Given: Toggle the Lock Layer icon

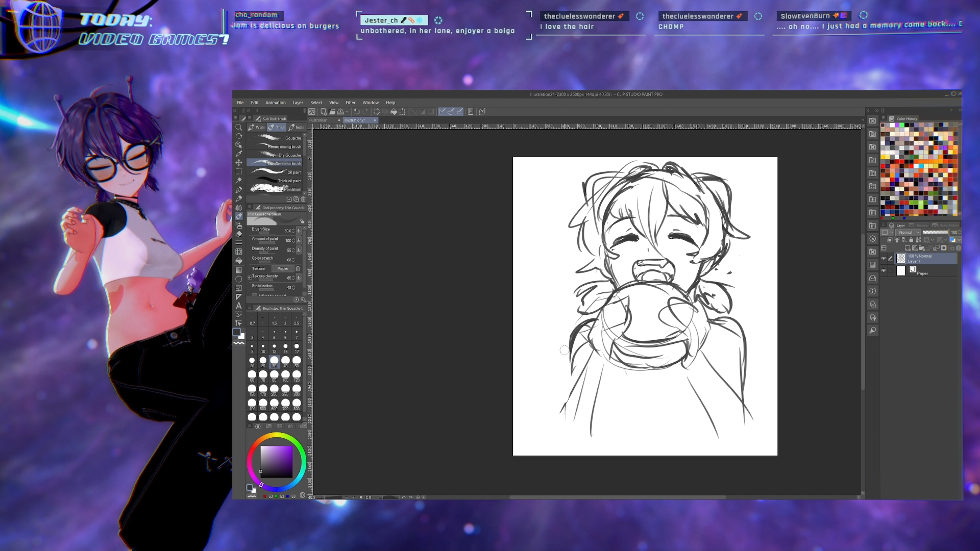Looking at the screenshot, I should coord(911,240).
